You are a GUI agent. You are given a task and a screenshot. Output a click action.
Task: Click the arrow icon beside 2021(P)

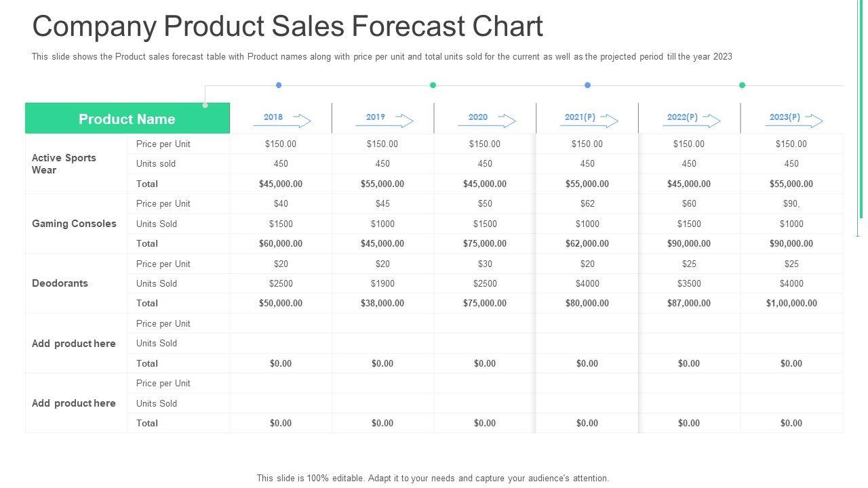[608, 120]
